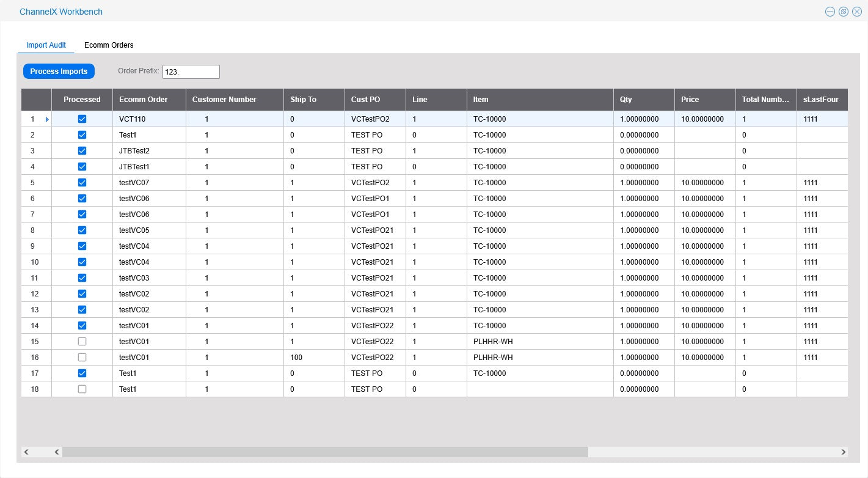
Task: Switch to the Ecomm Orders tab
Action: coord(109,45)
